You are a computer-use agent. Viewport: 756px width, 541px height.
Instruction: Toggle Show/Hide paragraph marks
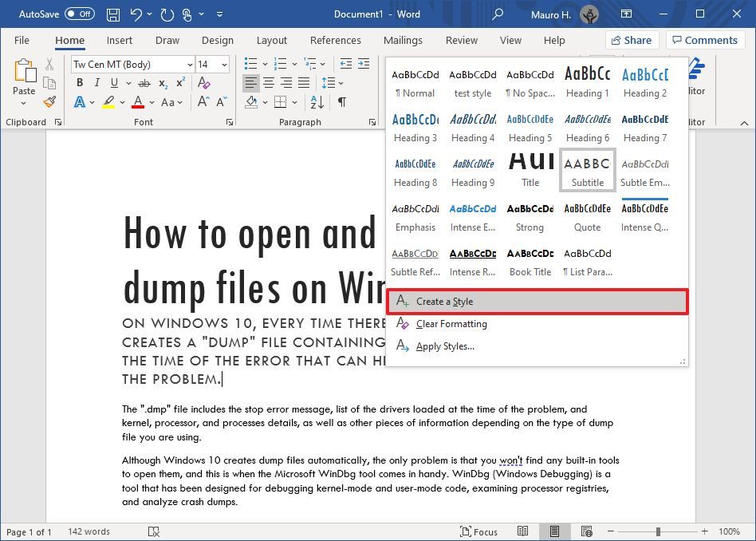click(341, 102)
